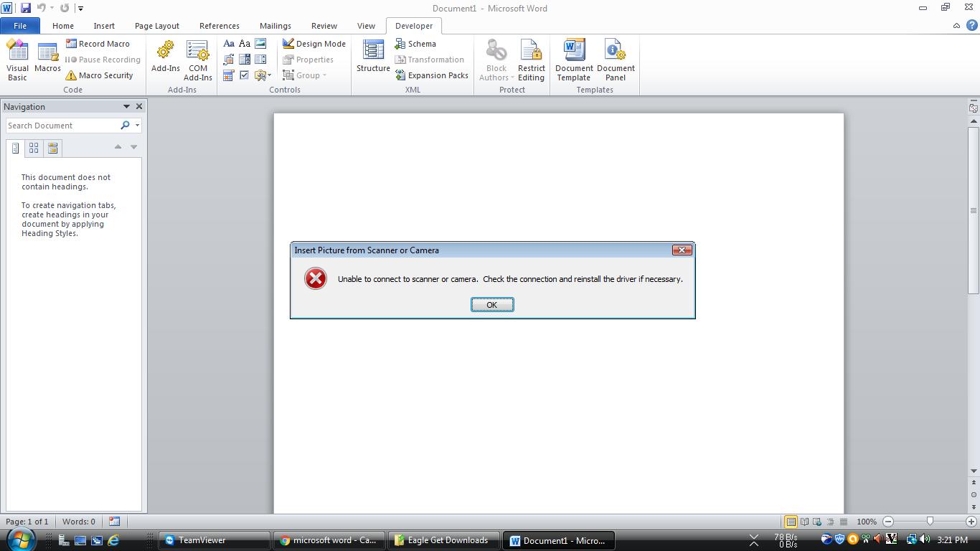980x551 pixels.
Task: Click the Words: 0 count
Action: (x=78, y=522)
